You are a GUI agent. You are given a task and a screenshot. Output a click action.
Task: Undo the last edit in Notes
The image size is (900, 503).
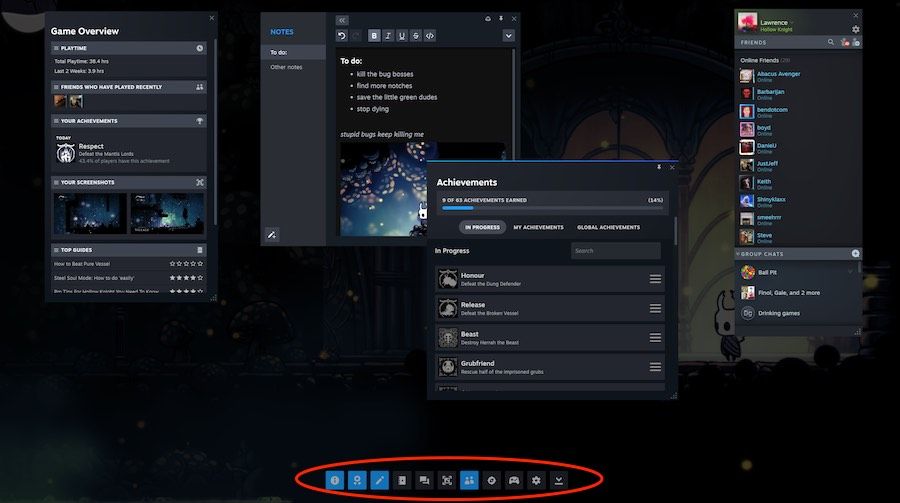coord(342,36)
